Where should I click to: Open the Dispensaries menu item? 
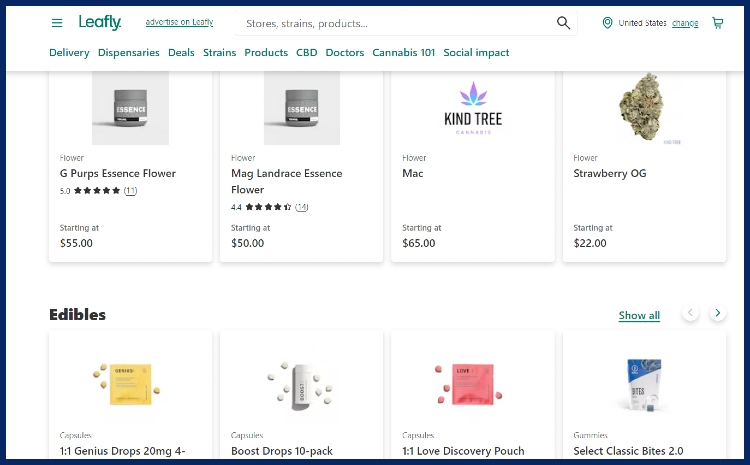pyautogui.click(x=129, y=53)
